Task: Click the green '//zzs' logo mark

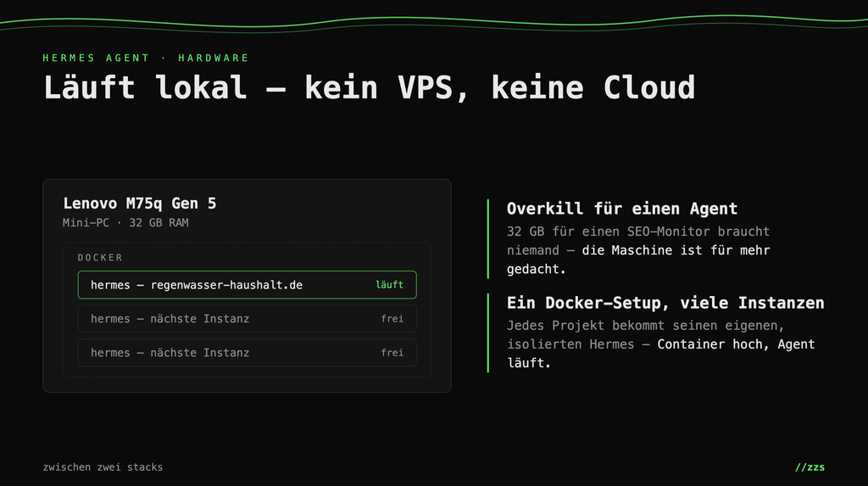Action: pos(810,467)
